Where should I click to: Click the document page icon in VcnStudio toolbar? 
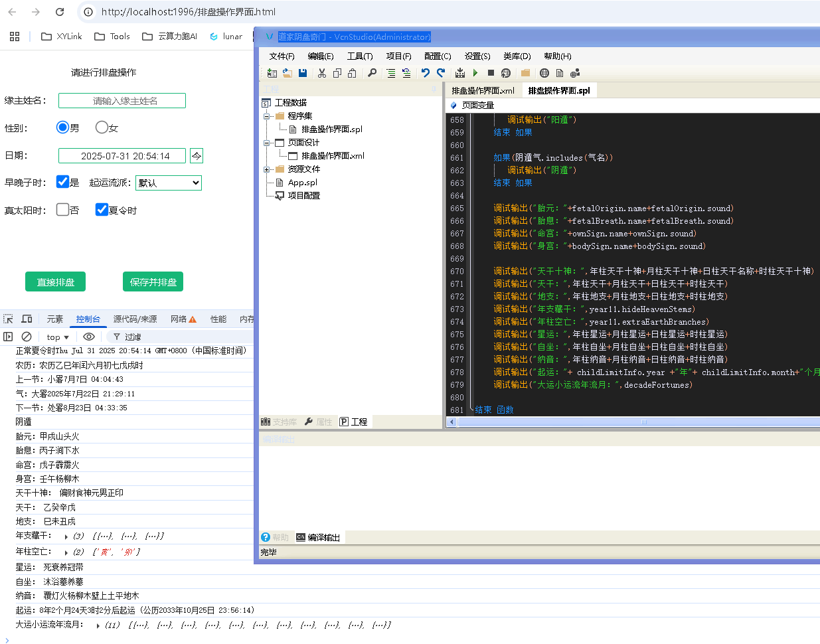pyautogui.click(x=560, y=73)
